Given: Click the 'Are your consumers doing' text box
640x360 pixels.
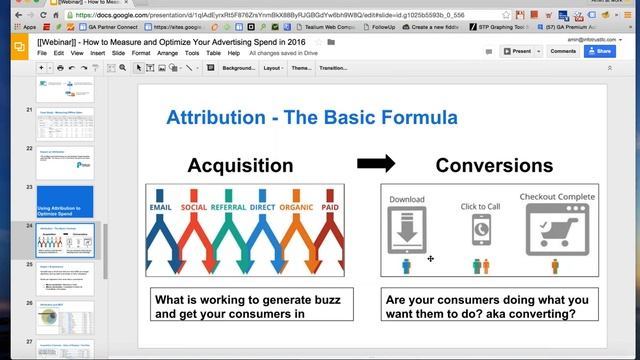Looking at the screenshot, I should 490,304.
